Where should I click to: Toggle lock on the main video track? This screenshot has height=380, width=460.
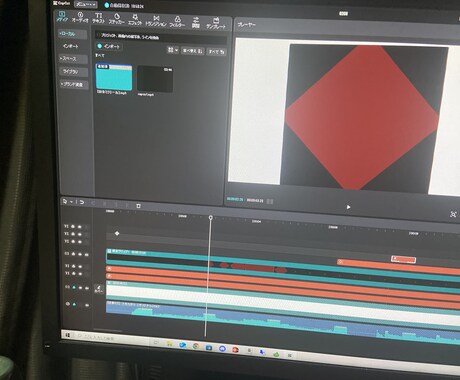(74, 287)
